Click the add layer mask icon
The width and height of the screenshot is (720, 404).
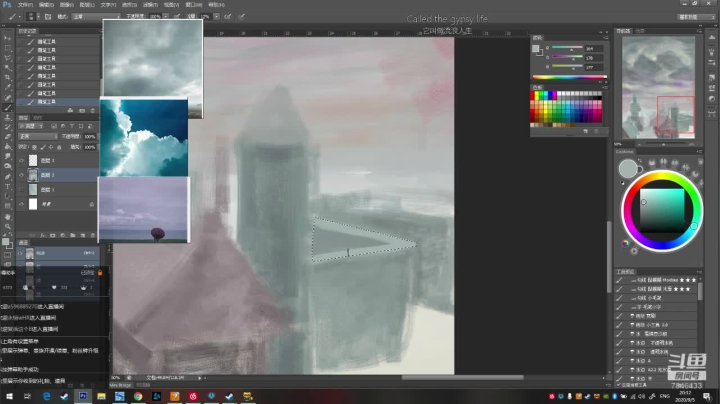point(52,235)
